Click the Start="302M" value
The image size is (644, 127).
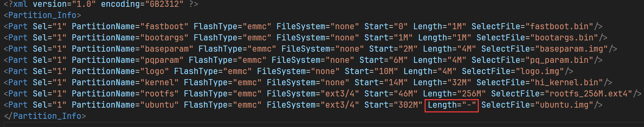tap(393, 105)
